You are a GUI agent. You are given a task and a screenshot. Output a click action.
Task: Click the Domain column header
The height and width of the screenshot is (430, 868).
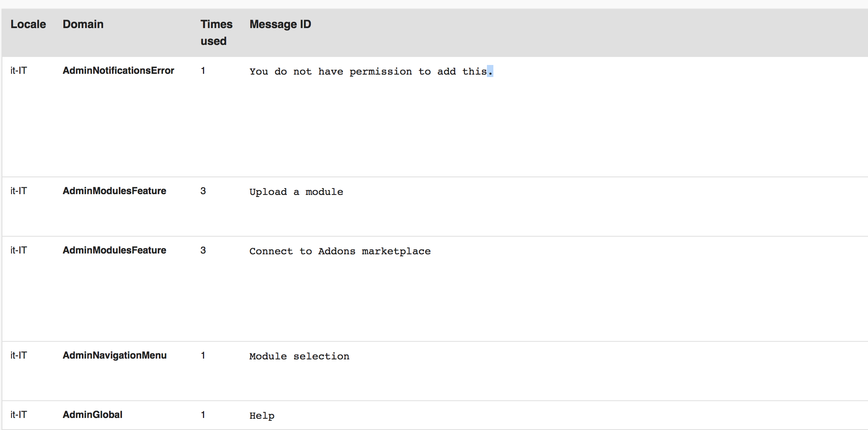coord(83,24)
